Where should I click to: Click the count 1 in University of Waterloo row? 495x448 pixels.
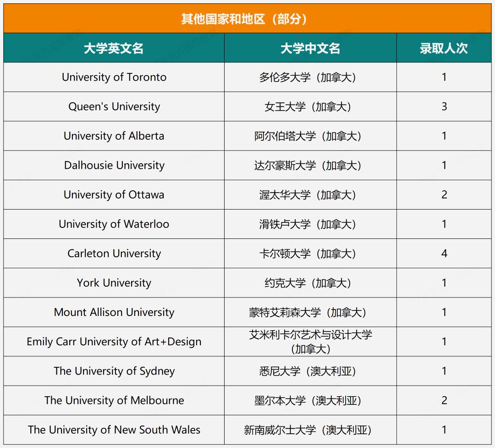[x=444, y=224]
